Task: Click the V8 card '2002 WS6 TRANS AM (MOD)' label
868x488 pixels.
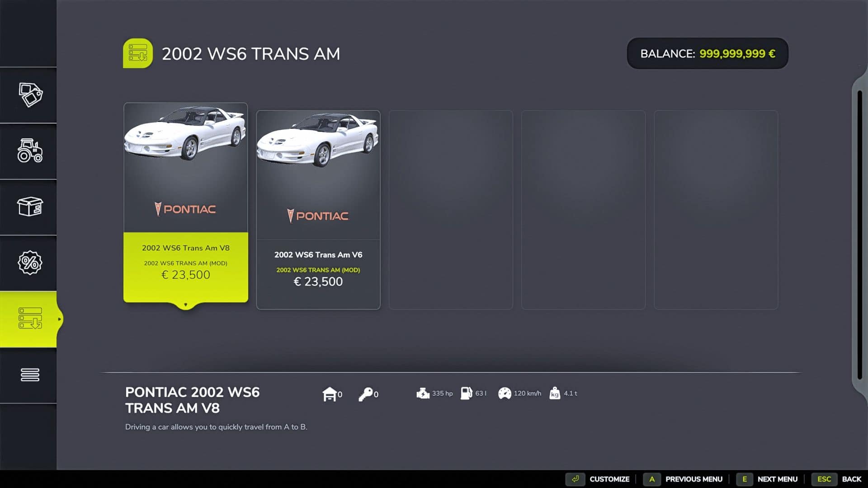Action: (186, 263)
